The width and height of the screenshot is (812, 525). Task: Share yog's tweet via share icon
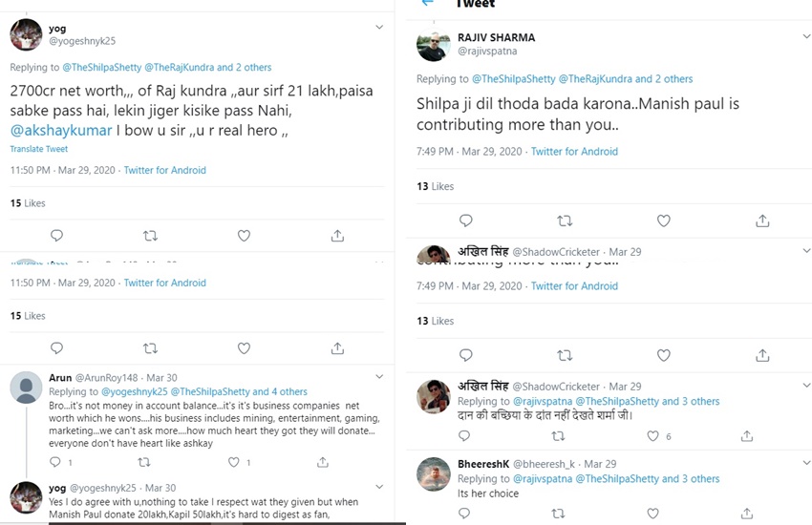point(337,235)
